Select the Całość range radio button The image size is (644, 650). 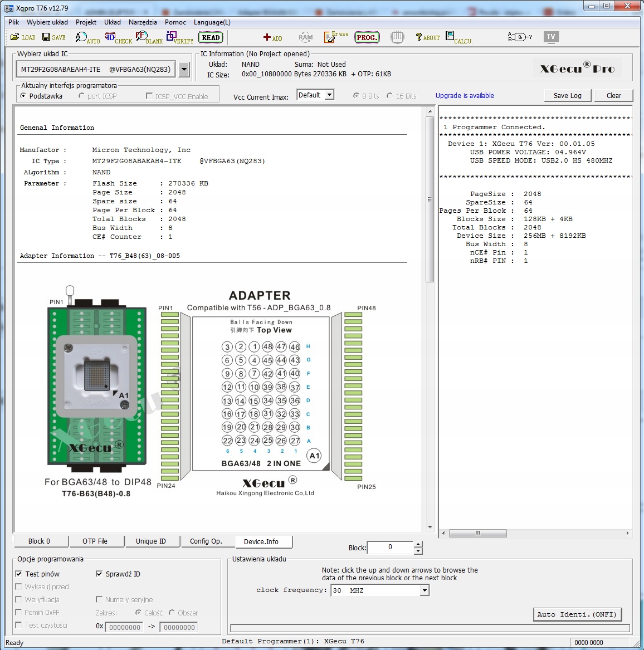point(139,612)
